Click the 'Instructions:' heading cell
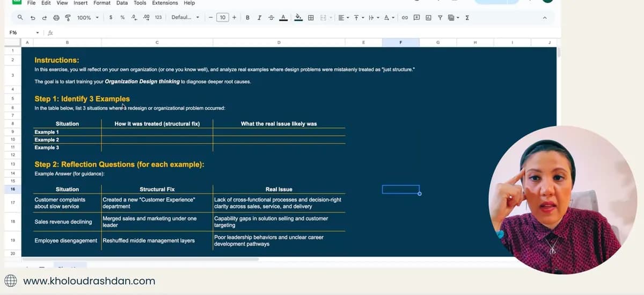 point(57,60)
